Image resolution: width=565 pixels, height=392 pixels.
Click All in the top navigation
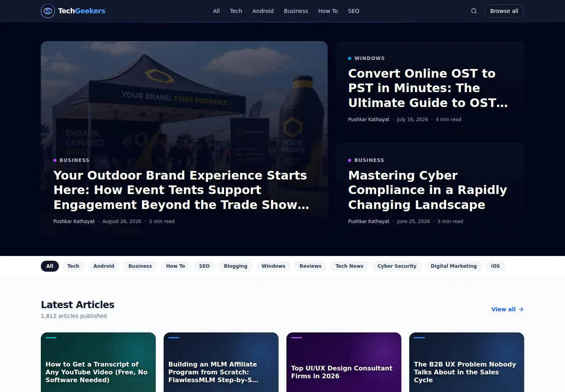[216, 11]
